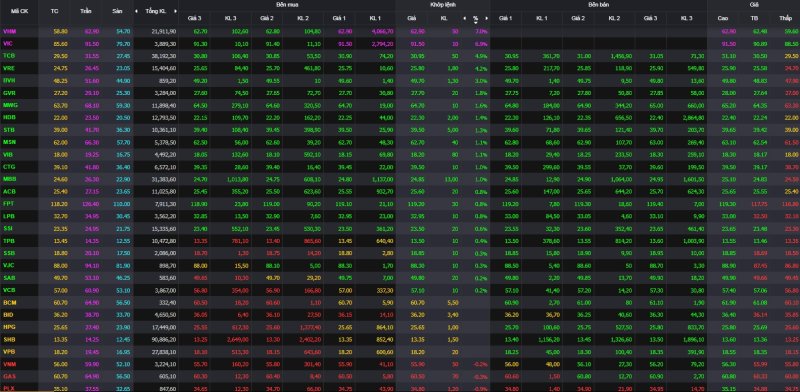
Task: Click sort indicator under % header
Action: point(476,22)
